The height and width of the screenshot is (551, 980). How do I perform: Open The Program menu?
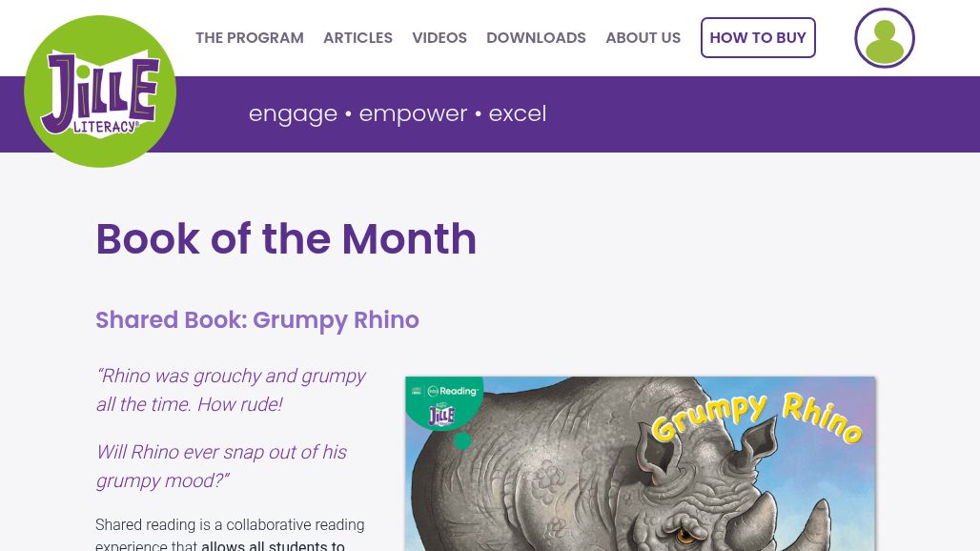coord(250,38)
